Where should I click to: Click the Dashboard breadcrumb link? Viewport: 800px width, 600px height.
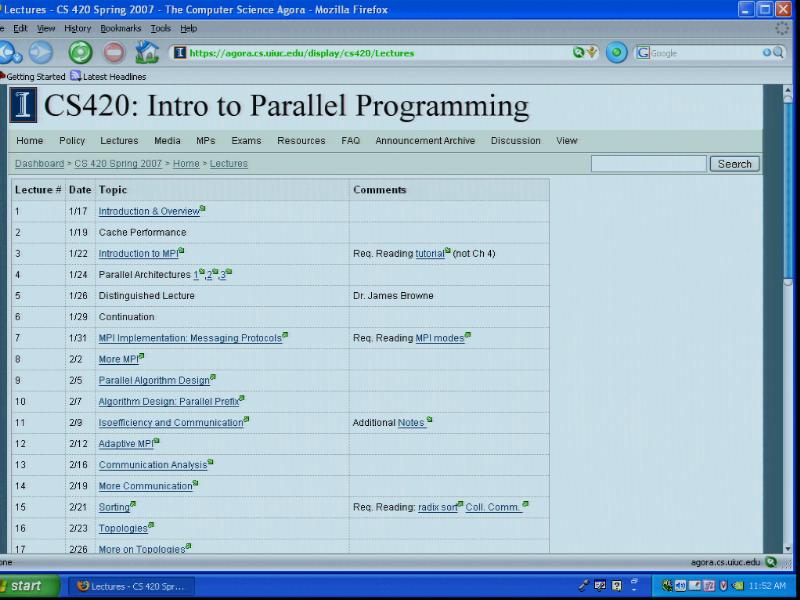coord(39,164)
